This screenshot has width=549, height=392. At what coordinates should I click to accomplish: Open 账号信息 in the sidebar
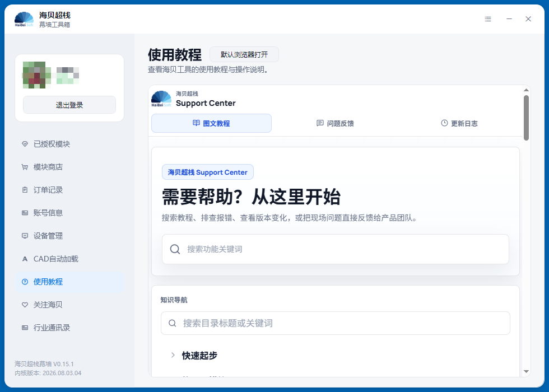pos(69,213)
